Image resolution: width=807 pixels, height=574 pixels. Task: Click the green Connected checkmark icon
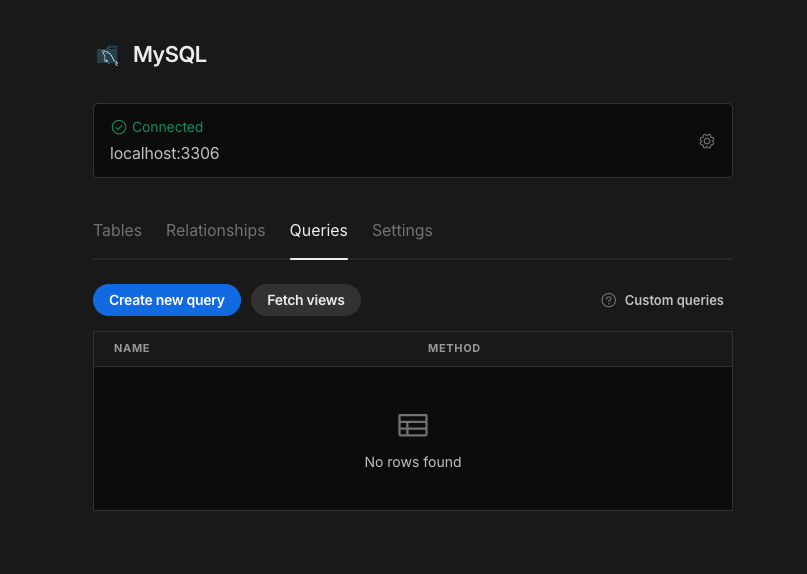[x=119, y=127]
